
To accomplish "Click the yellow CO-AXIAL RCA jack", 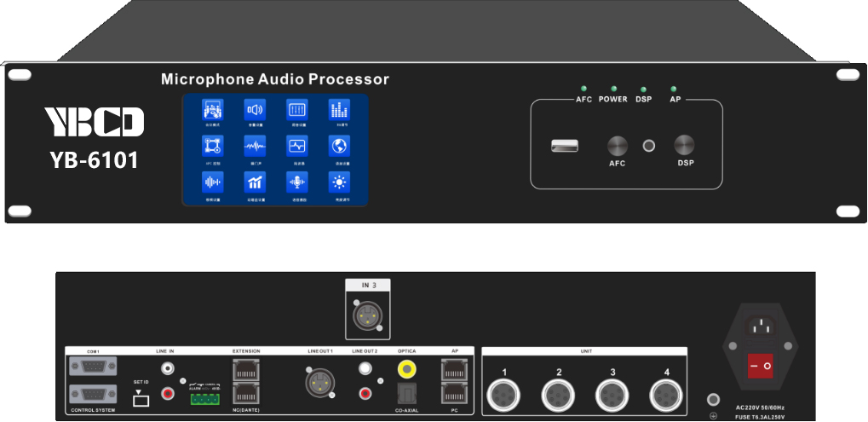I will point(407,367).
